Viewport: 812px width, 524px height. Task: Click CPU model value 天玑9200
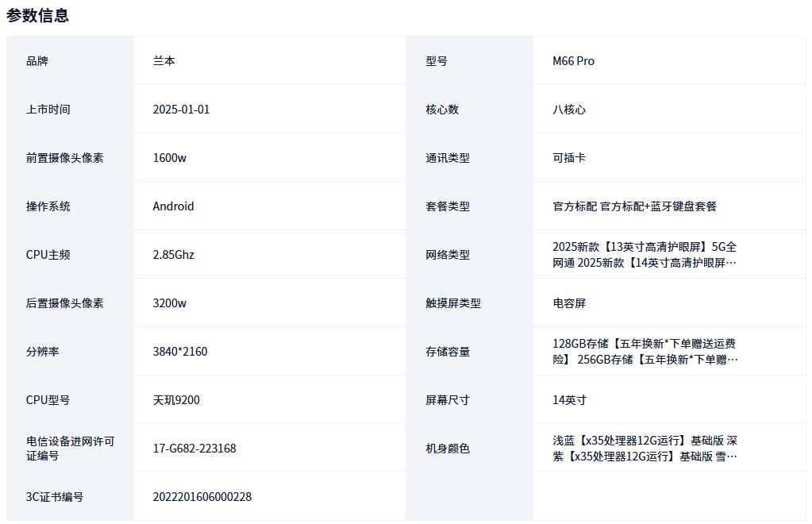pyautogui.click(x=176, y=399)
